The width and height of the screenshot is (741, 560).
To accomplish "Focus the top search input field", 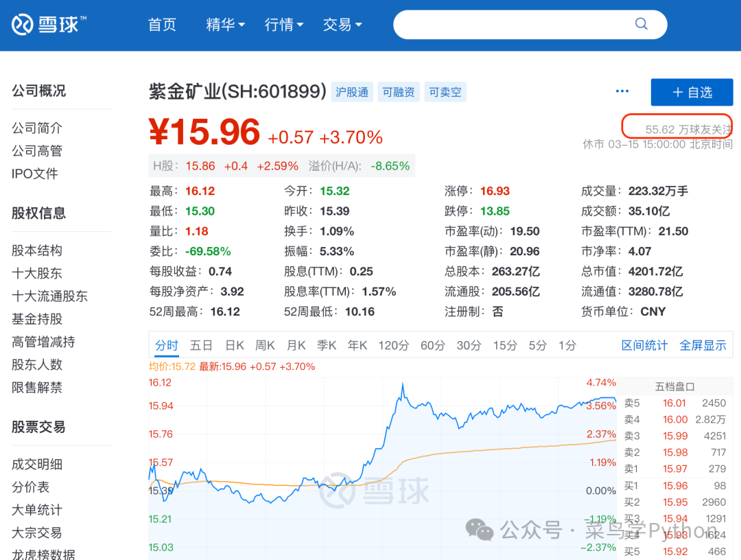I will tap(530, 25).
